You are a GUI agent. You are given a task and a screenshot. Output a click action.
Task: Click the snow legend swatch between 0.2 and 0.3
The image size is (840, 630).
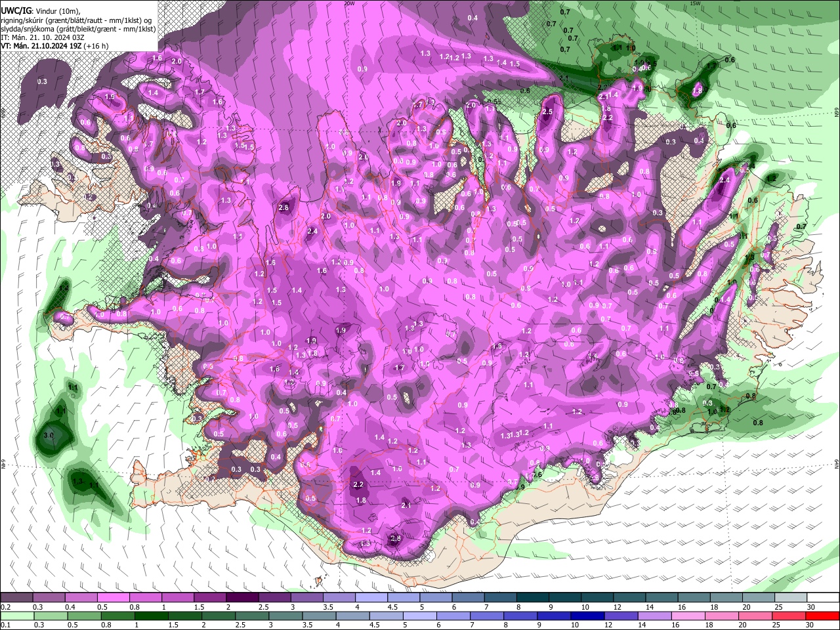(x=17, y=598)
